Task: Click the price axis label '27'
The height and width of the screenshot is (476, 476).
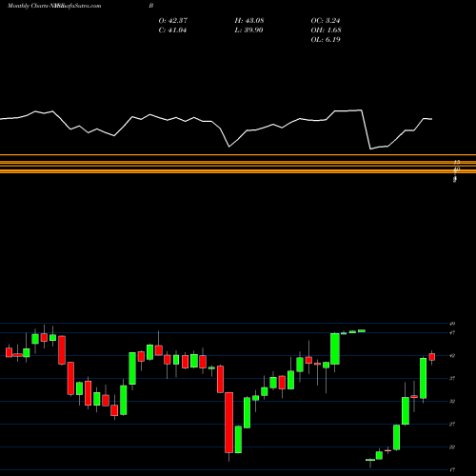Action: tap(452, 424)
